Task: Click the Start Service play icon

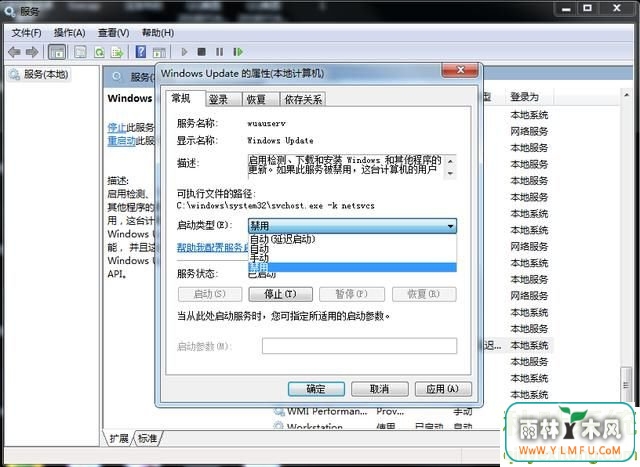Action: 184,52
